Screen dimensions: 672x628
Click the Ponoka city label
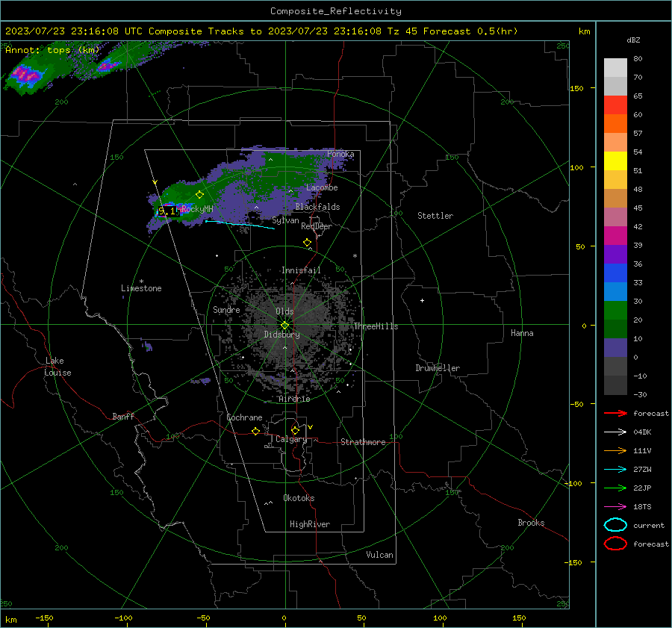pos(340,154)
